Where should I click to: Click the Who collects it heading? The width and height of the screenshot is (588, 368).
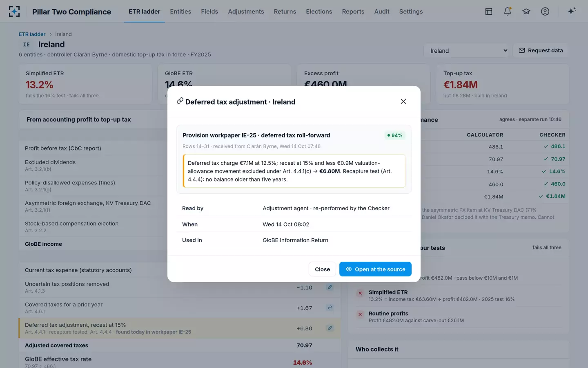377,349
